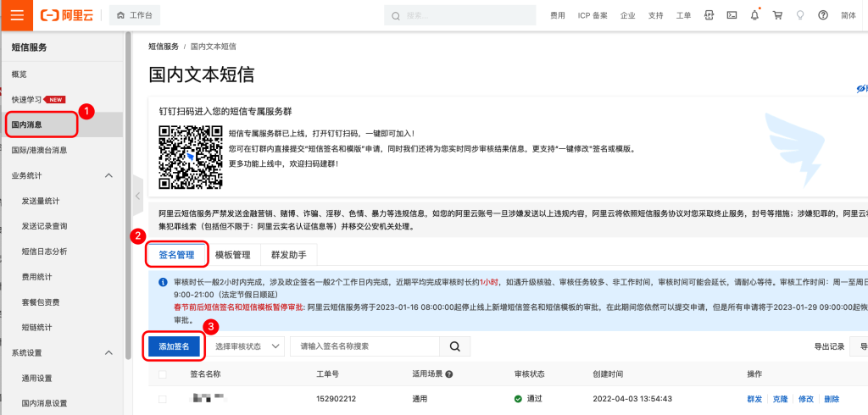Click the magnifier button beside signature search

(x=454, y=346)
